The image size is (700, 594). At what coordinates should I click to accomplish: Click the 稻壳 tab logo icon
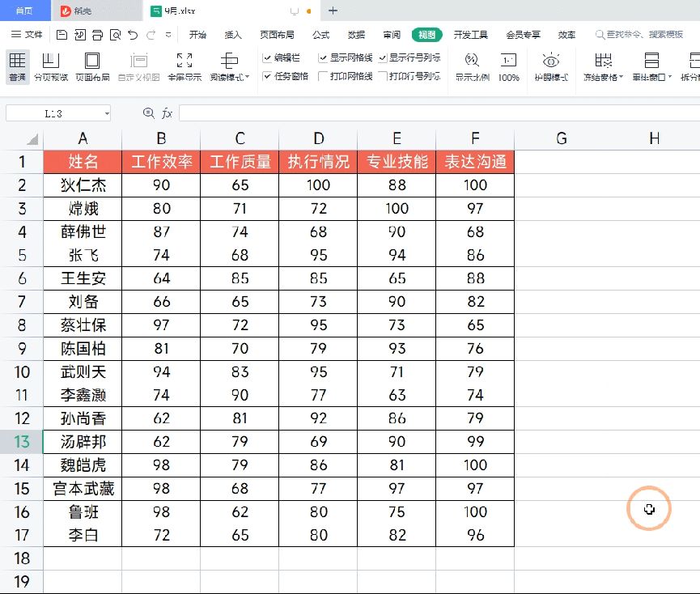point(66,11)
